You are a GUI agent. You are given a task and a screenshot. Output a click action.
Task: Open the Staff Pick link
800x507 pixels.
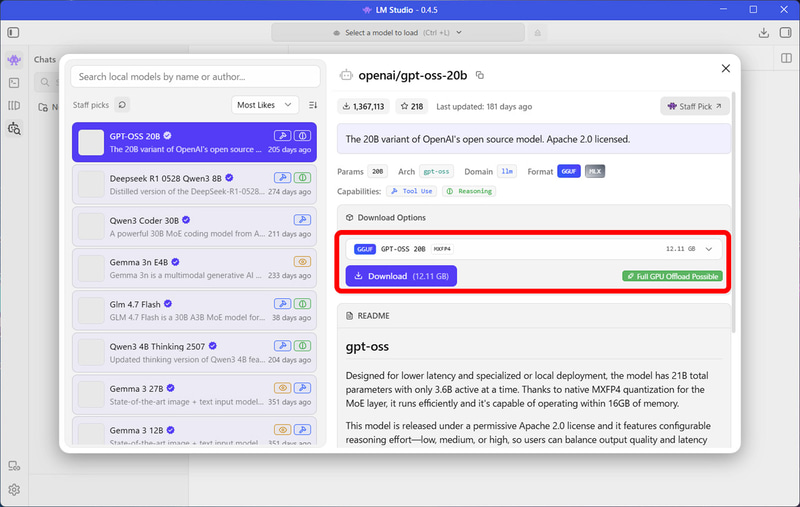(694, 106)
